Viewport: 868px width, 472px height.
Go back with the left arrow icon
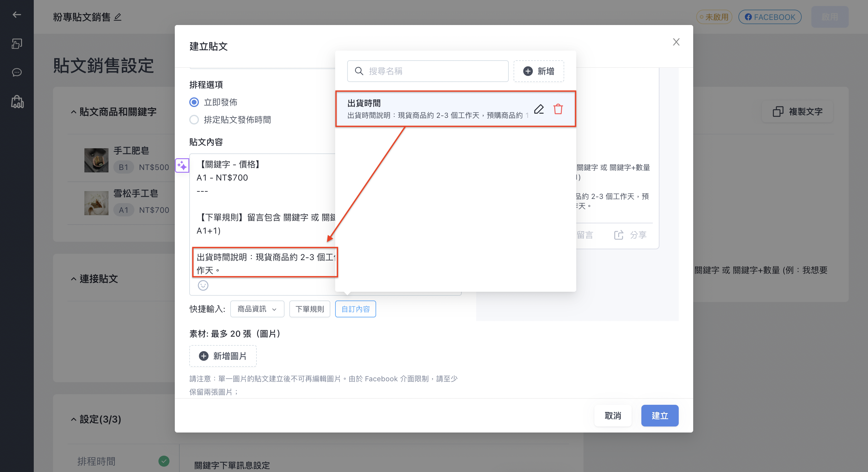pos(17,14)
